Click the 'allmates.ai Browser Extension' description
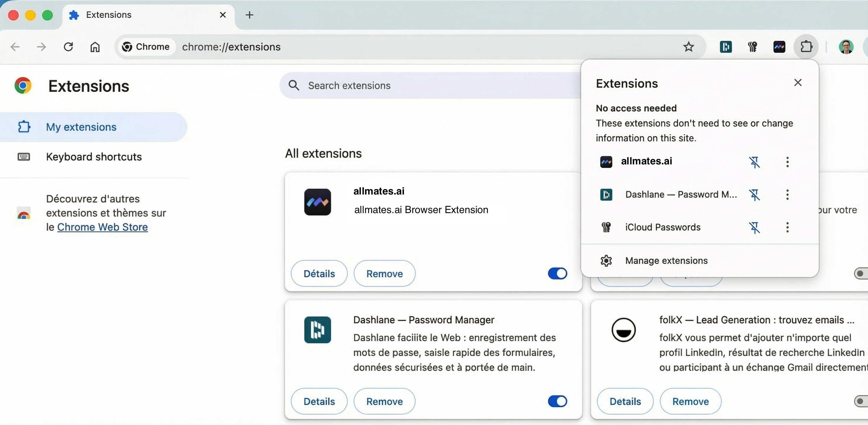Image resolution: width=868 pixels, height=425 pixels. point(421,210)
